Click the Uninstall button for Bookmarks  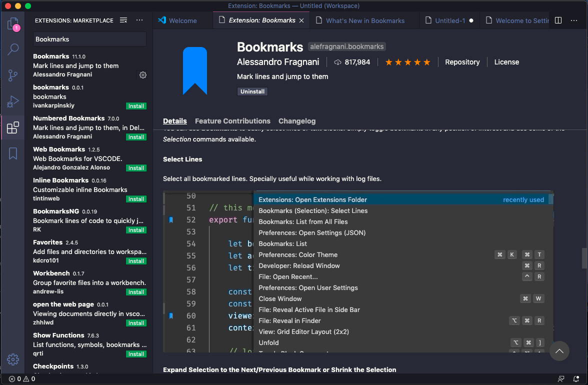(x=252, y=91)
